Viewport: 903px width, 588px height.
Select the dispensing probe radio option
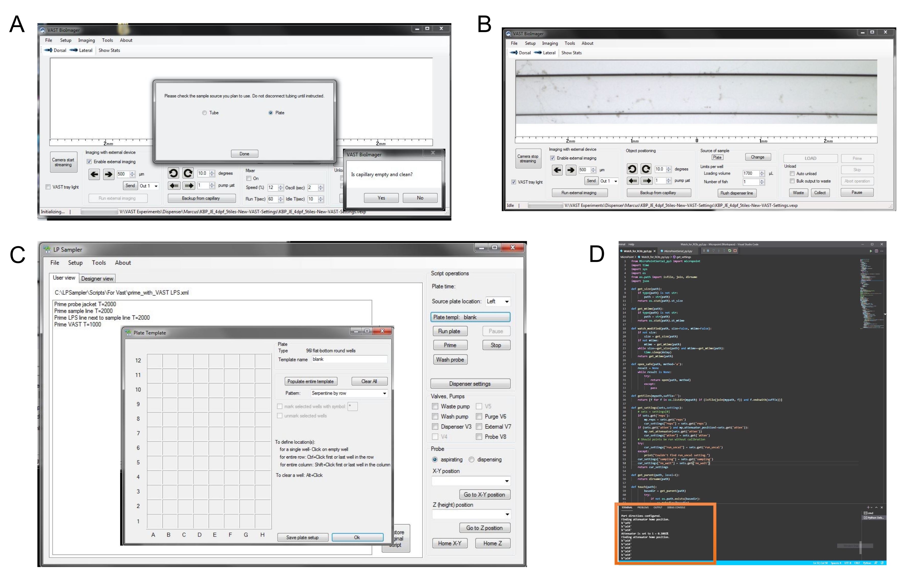coord(472,459)
